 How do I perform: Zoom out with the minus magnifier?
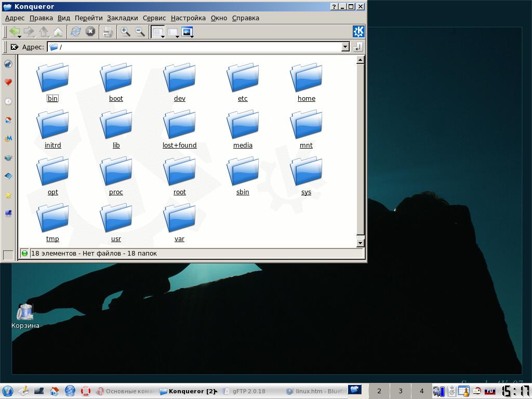(x=140, y=32)
